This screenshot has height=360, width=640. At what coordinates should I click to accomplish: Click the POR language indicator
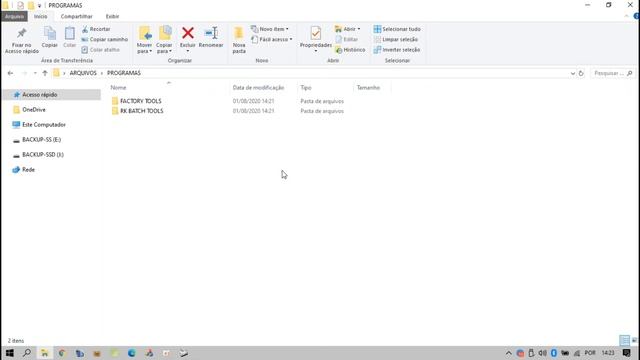590,353
